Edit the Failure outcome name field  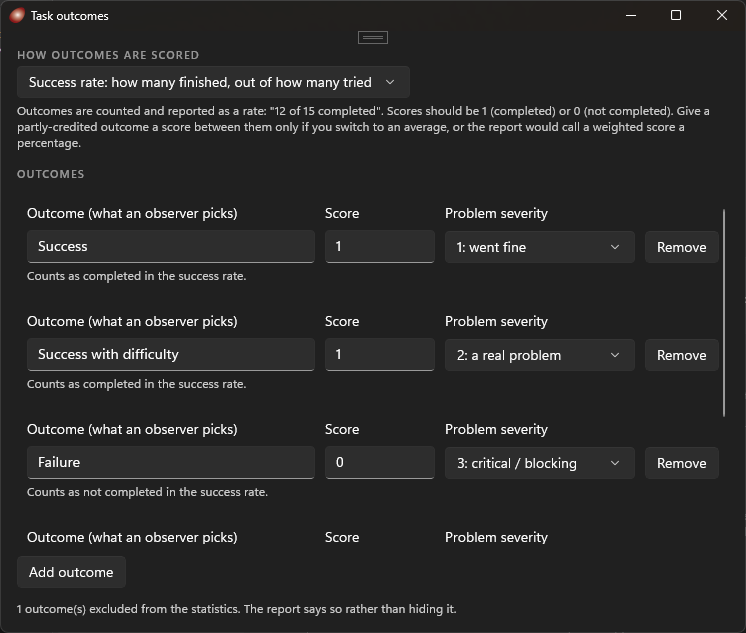[171, 463]
